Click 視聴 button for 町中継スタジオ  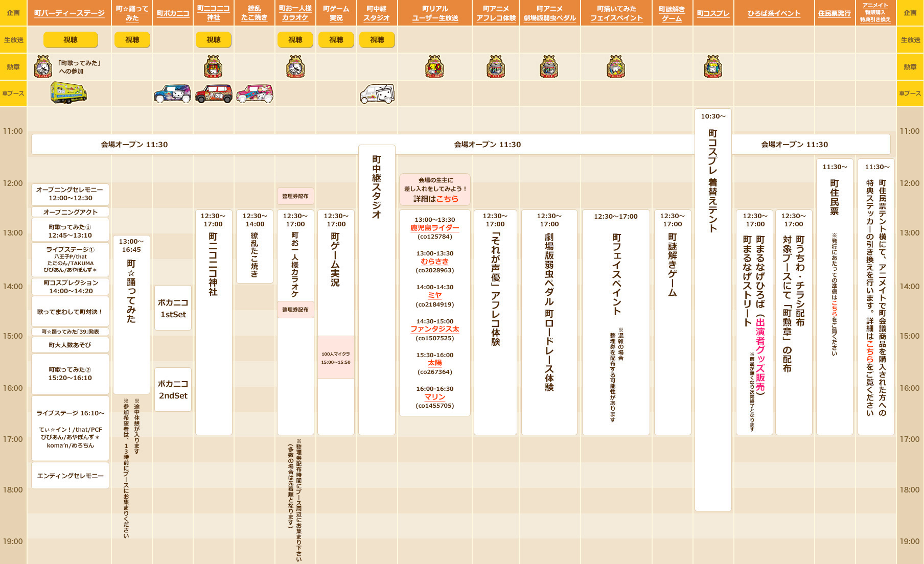click(377, 40)
